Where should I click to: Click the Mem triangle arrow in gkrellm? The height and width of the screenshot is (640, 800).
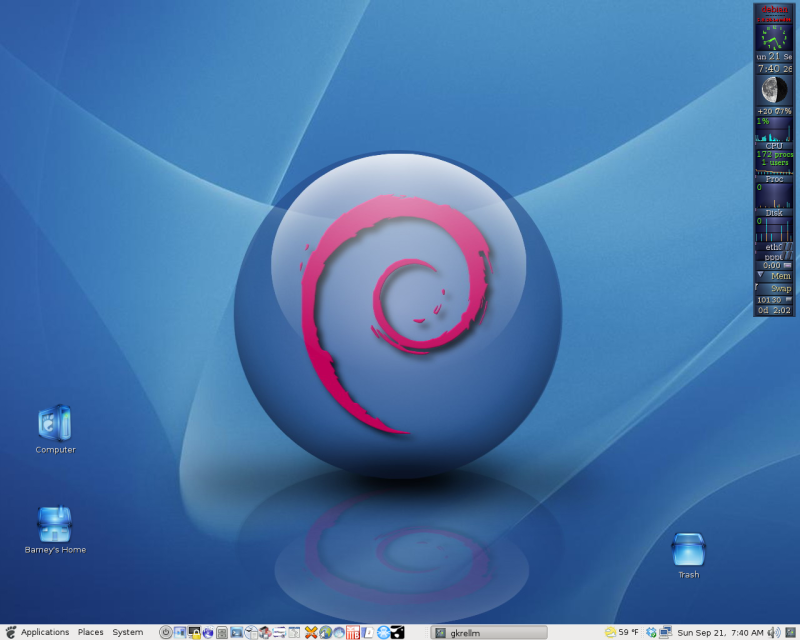(760, 275)
